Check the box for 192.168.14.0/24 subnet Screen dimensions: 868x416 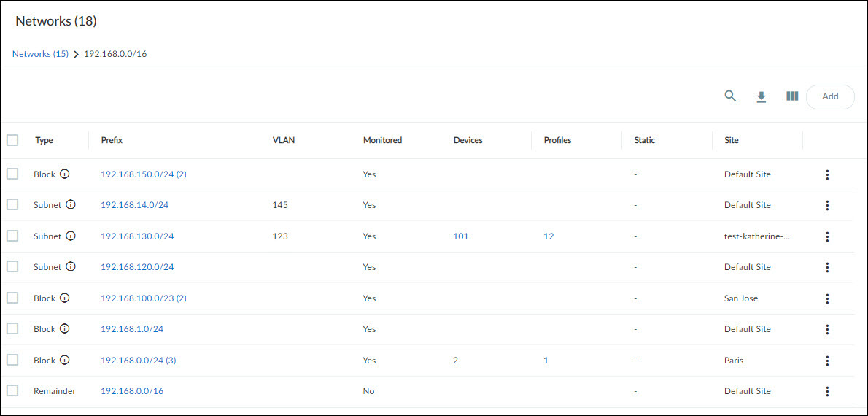point(12,205)
